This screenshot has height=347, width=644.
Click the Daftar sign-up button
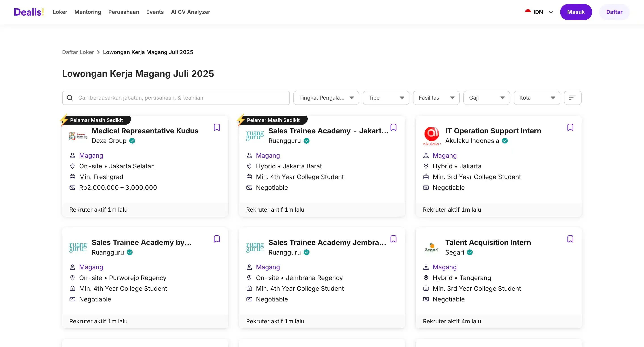614,12
